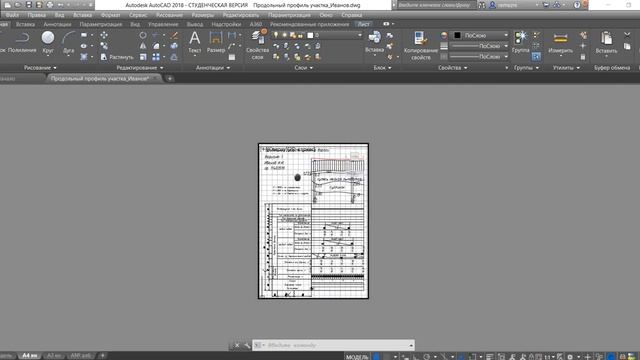Viewport: 640px width, 360px height.
Task: Select the A4 layout tab
Action: 29,356
